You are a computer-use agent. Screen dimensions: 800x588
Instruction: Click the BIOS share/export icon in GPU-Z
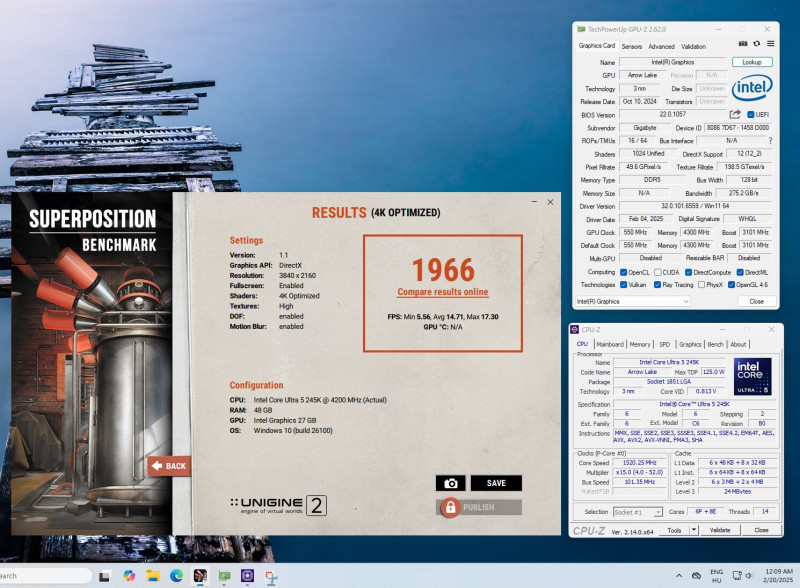(x=735, y=114)
